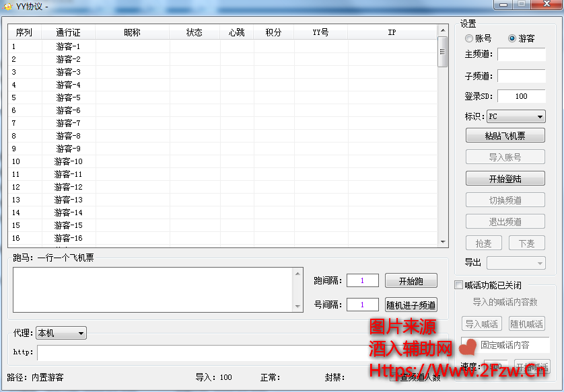The image size is (564, 392).
Task: Select row 游客-14 in the list
Action: coord(223,212)
